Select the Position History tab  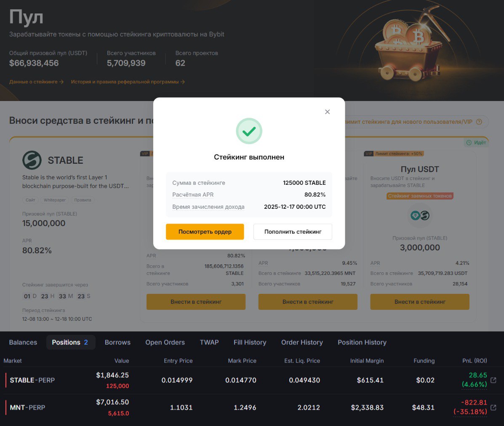pos(362,342)
